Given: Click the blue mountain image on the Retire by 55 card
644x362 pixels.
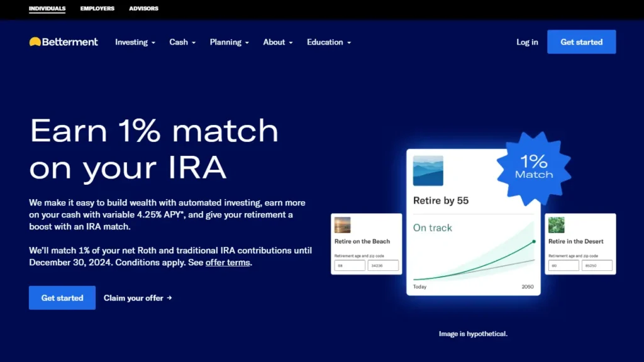Looking at the screenshot, I should (x=428, y=170).
